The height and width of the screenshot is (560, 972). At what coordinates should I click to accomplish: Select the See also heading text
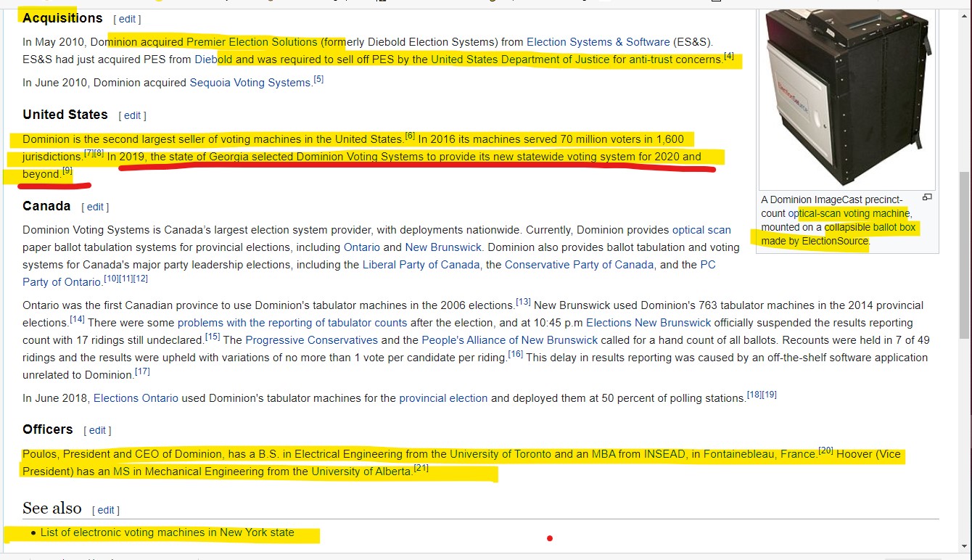pyautogui.click(x=52, y=508)
